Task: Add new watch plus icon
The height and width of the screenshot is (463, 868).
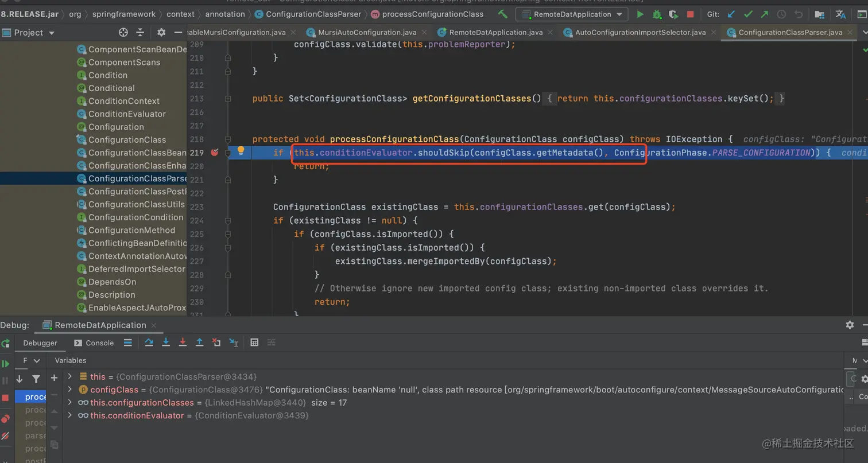Action: click(x=54, y=378)
